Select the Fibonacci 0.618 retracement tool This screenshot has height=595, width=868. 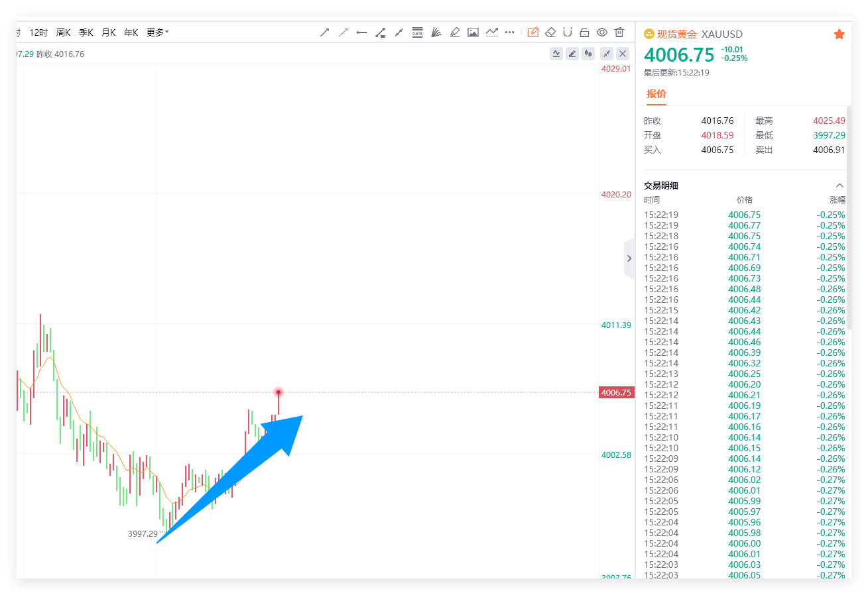tap(417, 32)
